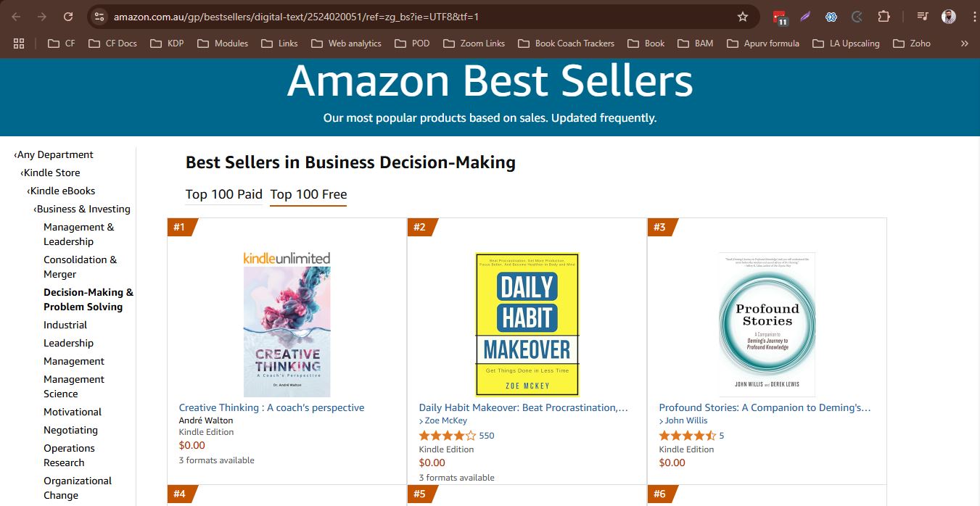Open the browser extensions puzzle icon
Image resolution: width=980 pixels, height=506 pixels.
(884, 17)
